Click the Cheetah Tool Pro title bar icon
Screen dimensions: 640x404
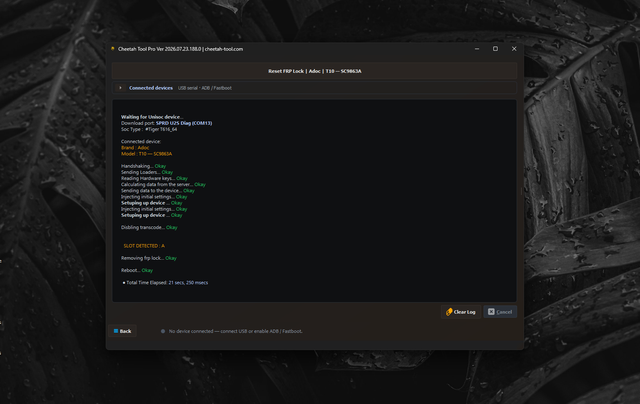point(113,49)
